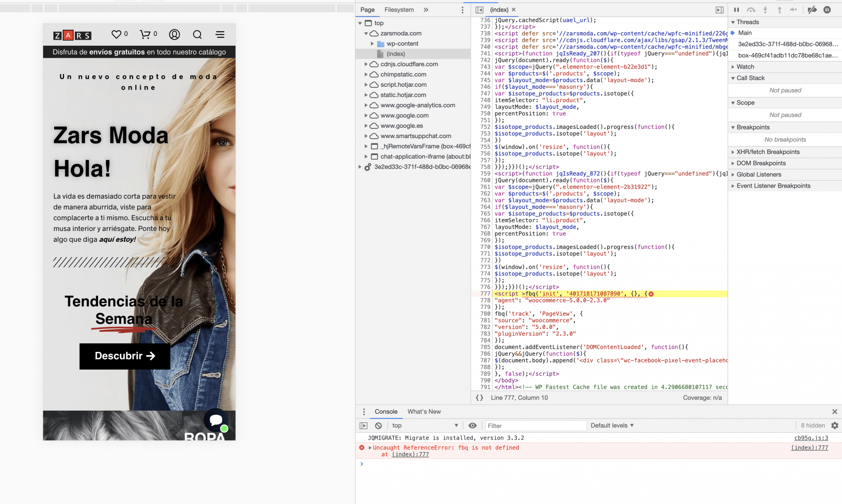Open the top context dropdown in console
This screenshot has width=842, height=504.
(425, 426)
